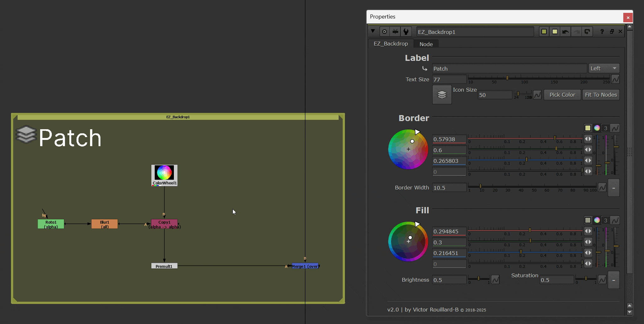Click the Pick Color button

point(562,95)
